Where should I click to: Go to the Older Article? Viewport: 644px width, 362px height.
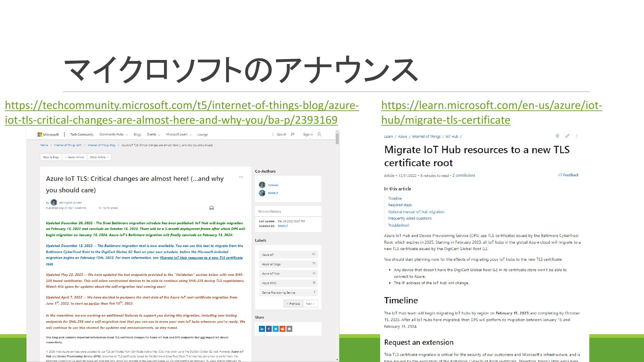coord(99,157)
